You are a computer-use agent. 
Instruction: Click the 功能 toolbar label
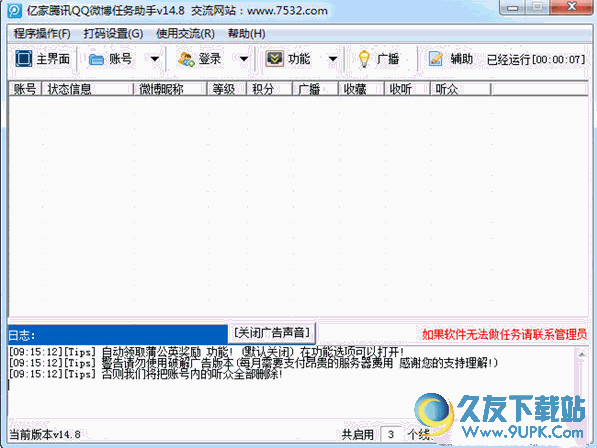point(299,59)
